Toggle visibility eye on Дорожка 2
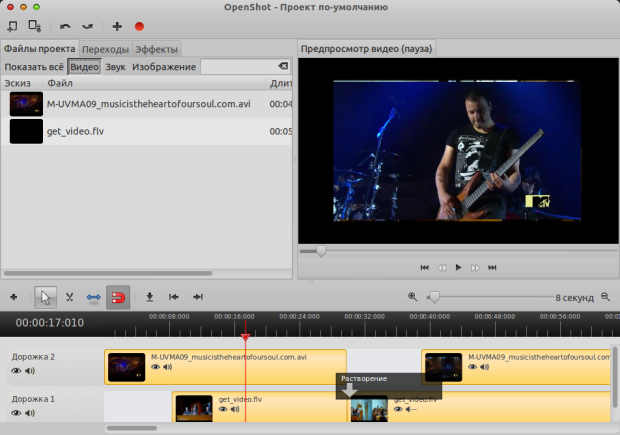Viewport: 620px width, 435px height. (x=16, y=371)
